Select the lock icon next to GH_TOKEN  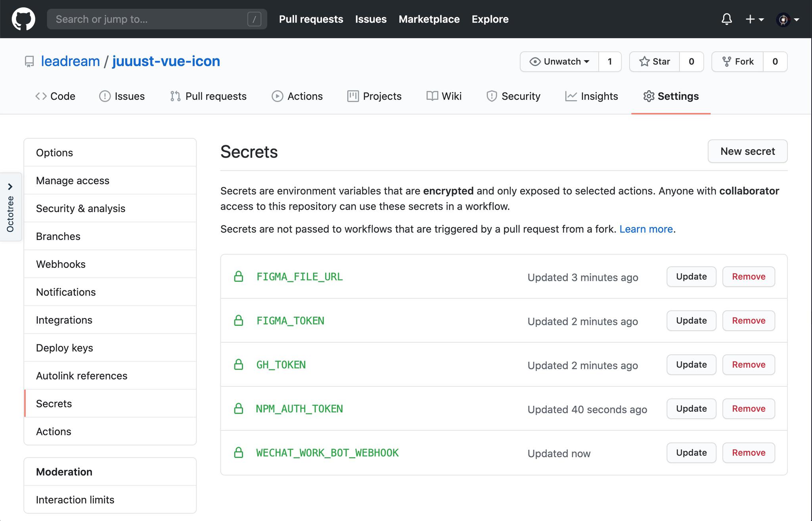239,365
